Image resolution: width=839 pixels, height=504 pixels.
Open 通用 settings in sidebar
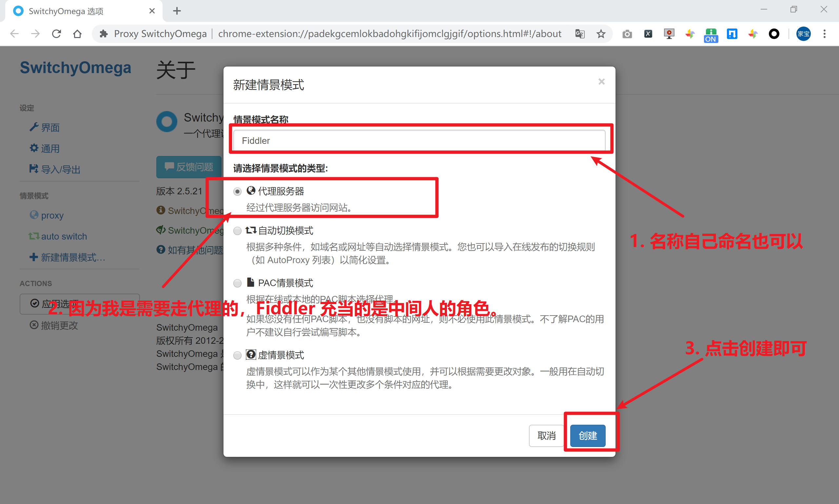tap(50, 148)
